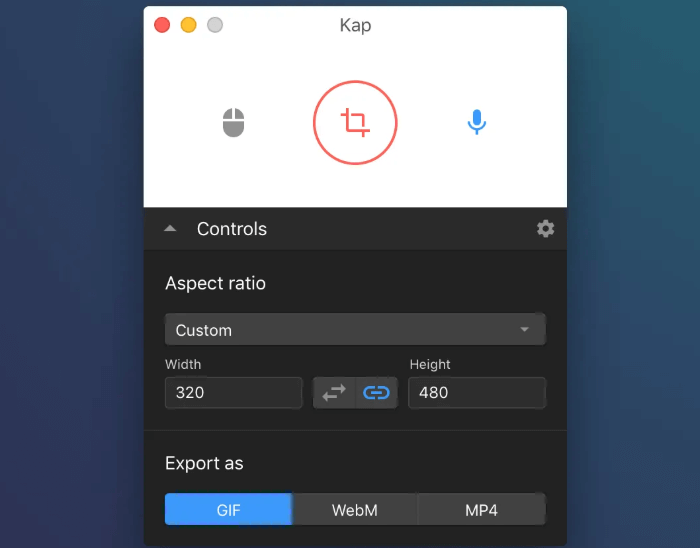Viewport: 700px width, 548px height.
Task: Click the Kap title bar text
Action: click(x=355, y=25)
